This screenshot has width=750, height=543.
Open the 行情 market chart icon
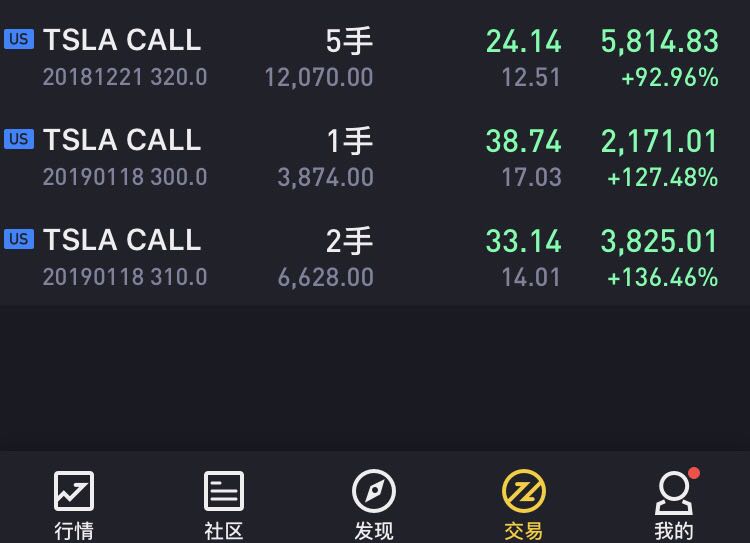(74, 491)
